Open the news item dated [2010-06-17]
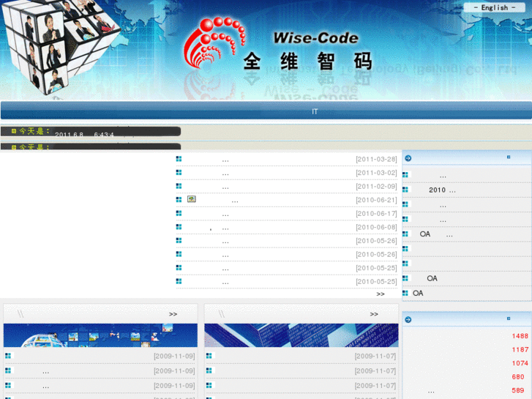 click(287, 214)
